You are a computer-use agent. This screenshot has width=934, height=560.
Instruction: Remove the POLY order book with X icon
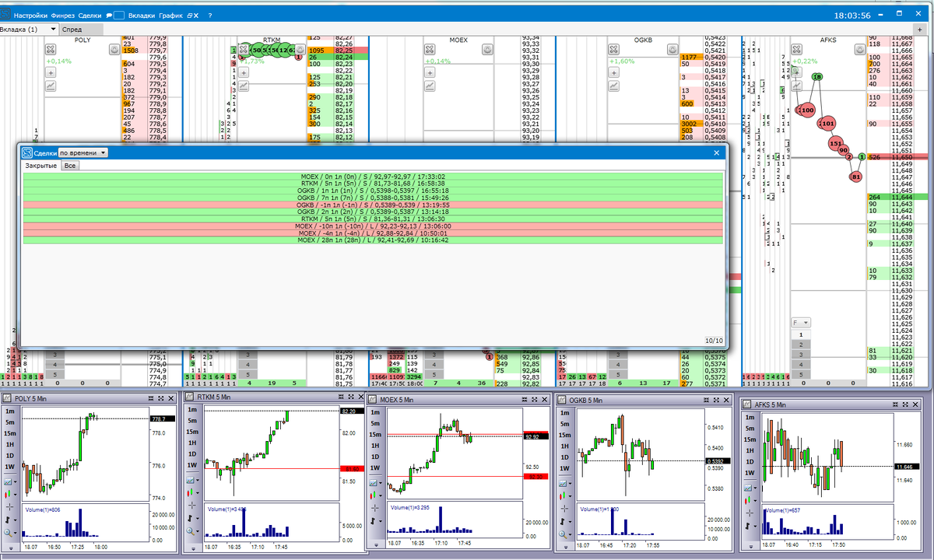50,49
